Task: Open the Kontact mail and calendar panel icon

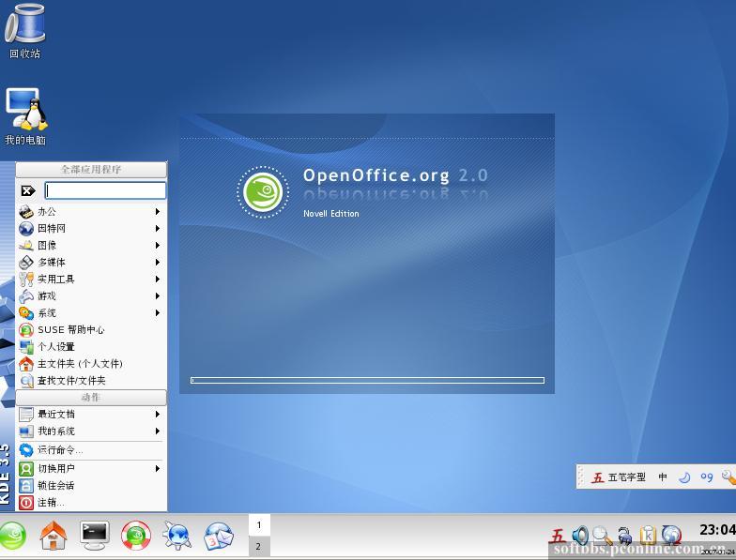Action: point(218,535)
